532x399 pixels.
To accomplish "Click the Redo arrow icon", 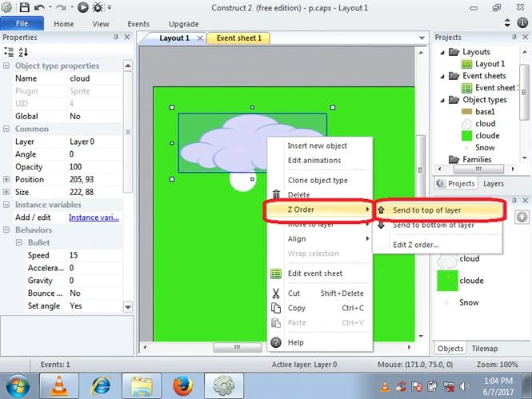I will point(61,7).
